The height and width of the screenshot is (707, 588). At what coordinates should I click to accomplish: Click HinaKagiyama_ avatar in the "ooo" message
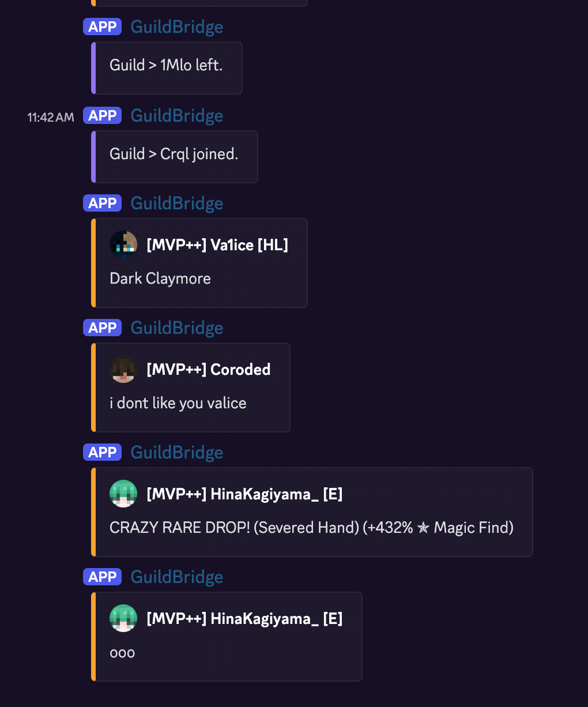[123, 618]
